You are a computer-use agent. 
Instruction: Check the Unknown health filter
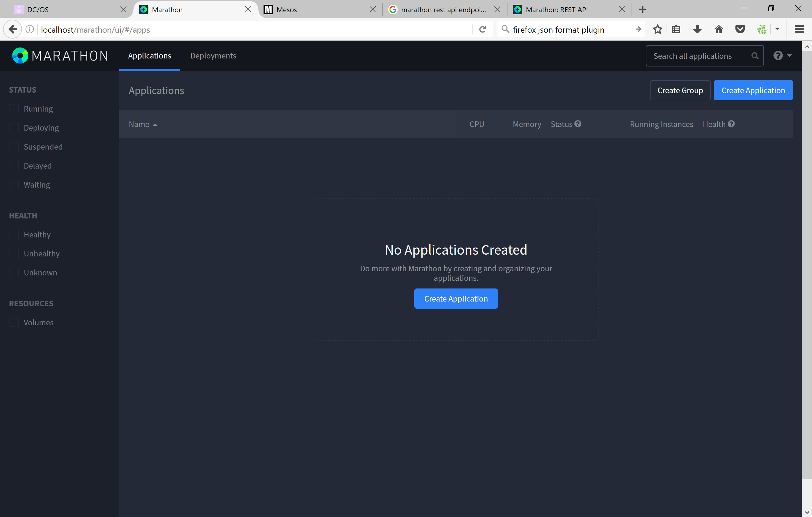coord(14,272)
